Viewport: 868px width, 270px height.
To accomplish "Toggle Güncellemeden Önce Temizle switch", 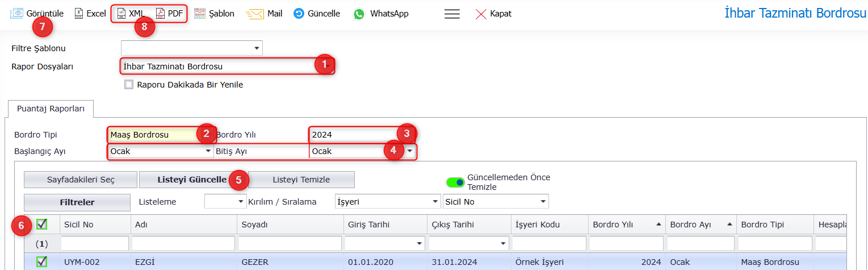I will (455, 182).
